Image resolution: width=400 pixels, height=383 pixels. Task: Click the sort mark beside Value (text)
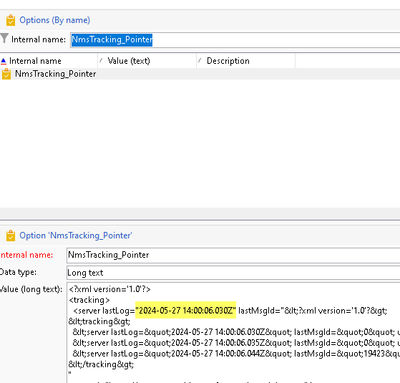point(101,60)
